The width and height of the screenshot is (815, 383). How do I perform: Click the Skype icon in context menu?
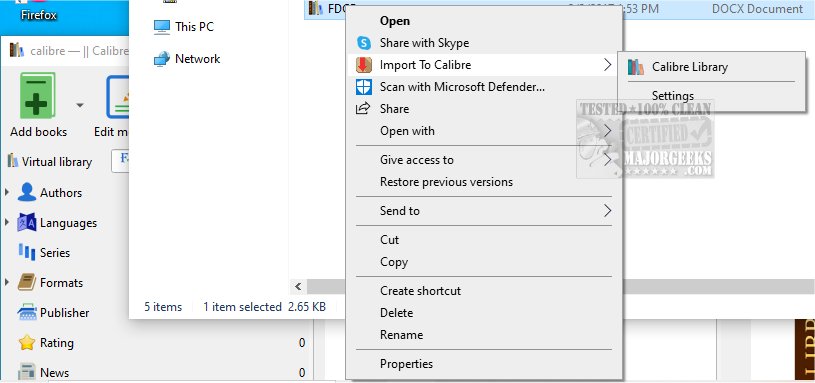(x=364, y=43)
